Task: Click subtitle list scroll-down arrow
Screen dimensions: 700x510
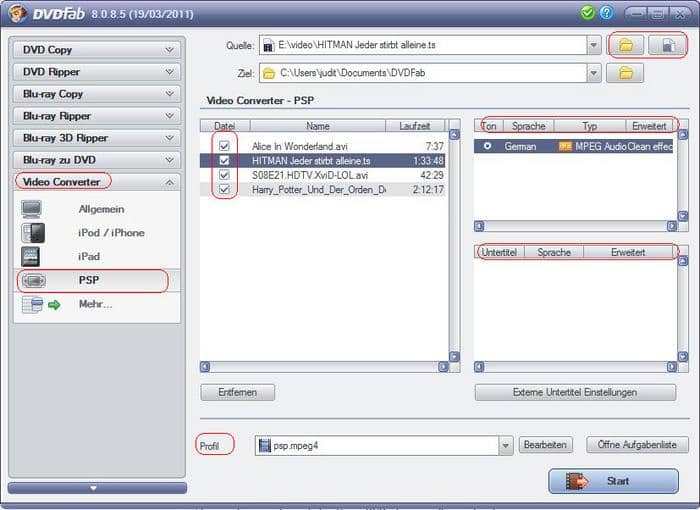Action: (x=683, y=356)
